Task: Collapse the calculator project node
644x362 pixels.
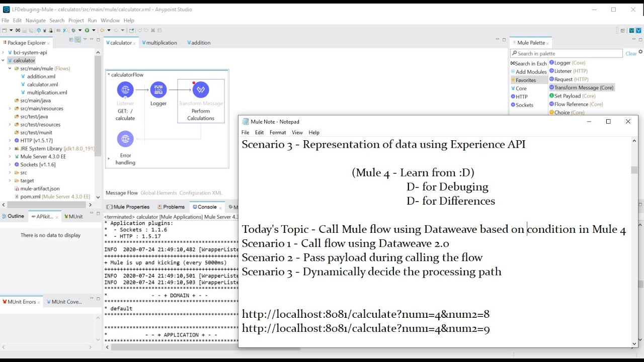Action: coord(3,60)
